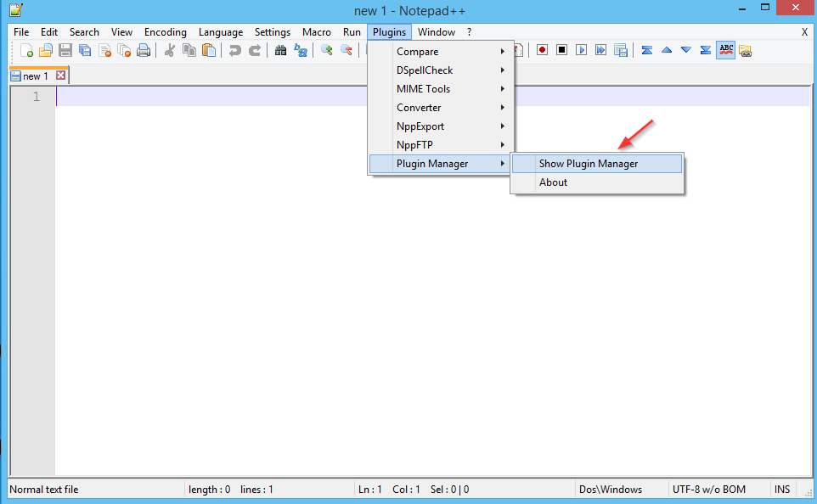The image size is (817, 504).
Task: Expand the Compare submenu
Action: click(x=441, y=52)
